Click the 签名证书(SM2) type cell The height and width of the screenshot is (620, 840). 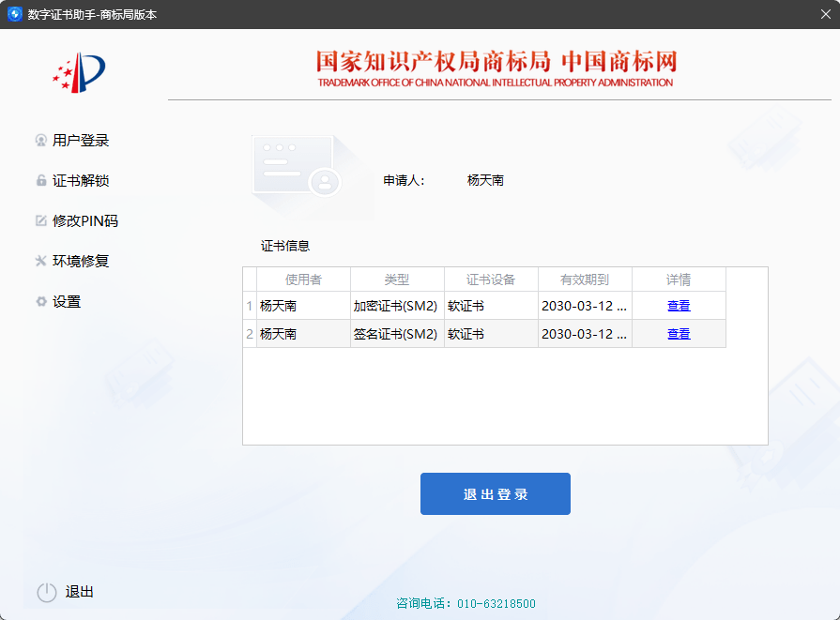coord(397,334)
